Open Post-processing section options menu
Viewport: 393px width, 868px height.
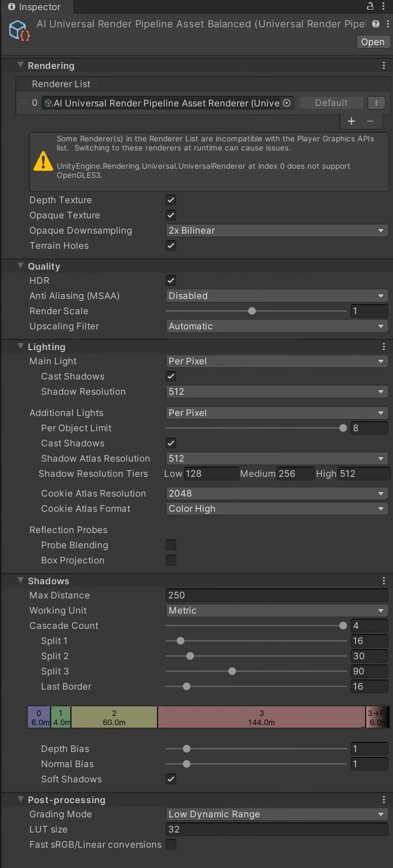click(x=383, y=800)
